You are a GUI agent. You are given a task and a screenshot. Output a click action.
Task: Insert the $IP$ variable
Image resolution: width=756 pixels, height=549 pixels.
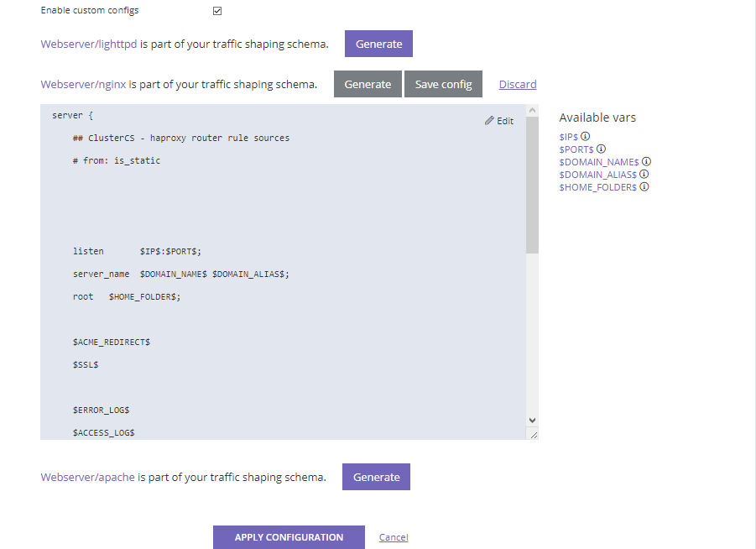(568, 137)
